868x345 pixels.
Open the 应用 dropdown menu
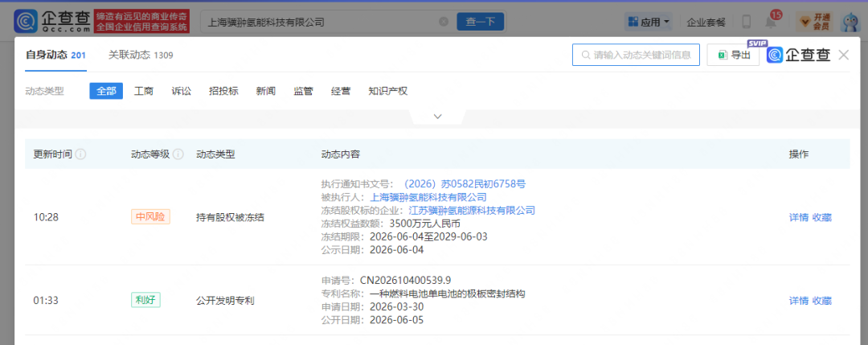click(649, 23)
